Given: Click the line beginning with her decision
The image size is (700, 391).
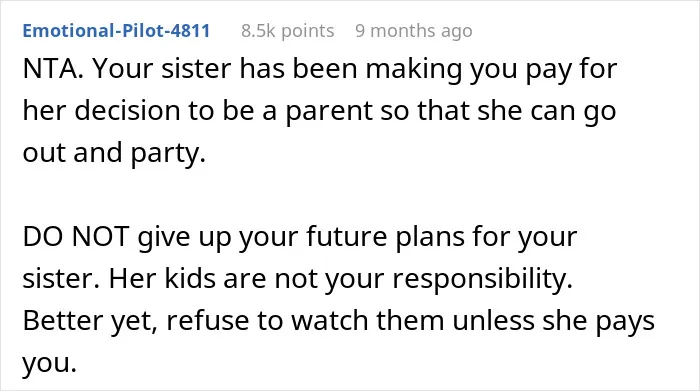Looking at the screenshot, I should pos(319,111).
